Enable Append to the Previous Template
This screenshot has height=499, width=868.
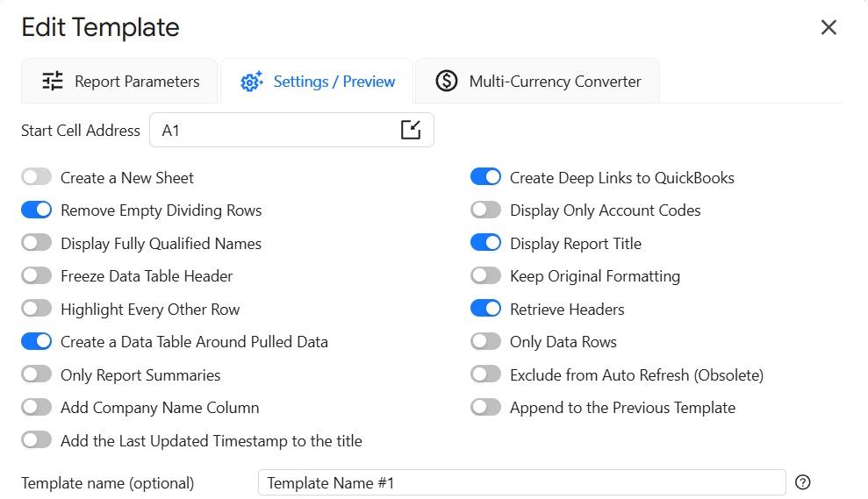tap(486, 408)
